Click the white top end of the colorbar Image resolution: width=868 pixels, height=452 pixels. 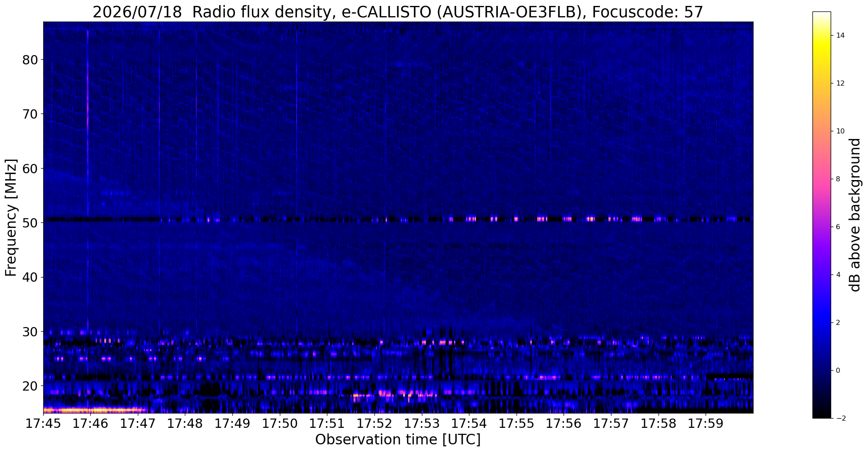pyautogui.click(x=821, y=15)
